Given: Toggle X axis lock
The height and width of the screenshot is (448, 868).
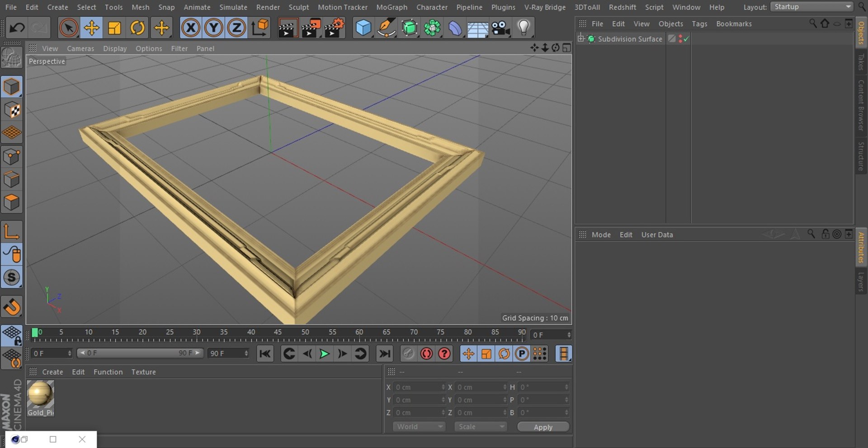Looking at the screenshot, I should click(191, 28).
